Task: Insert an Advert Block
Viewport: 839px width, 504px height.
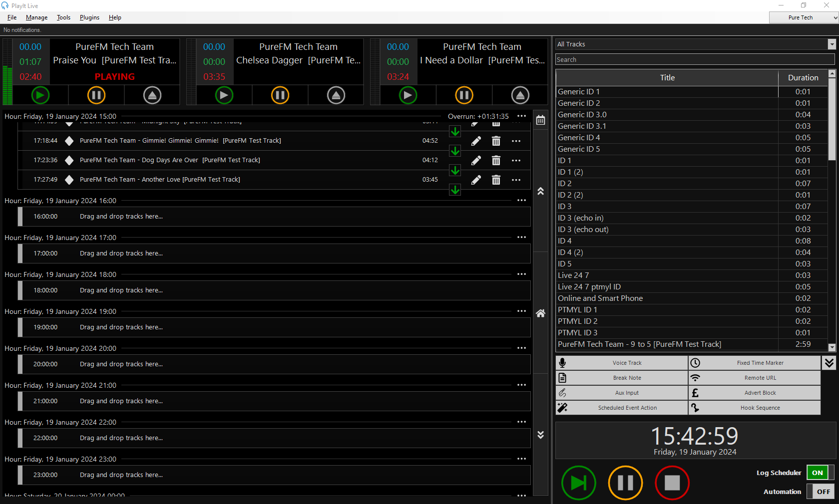Action: pos(755,393)
